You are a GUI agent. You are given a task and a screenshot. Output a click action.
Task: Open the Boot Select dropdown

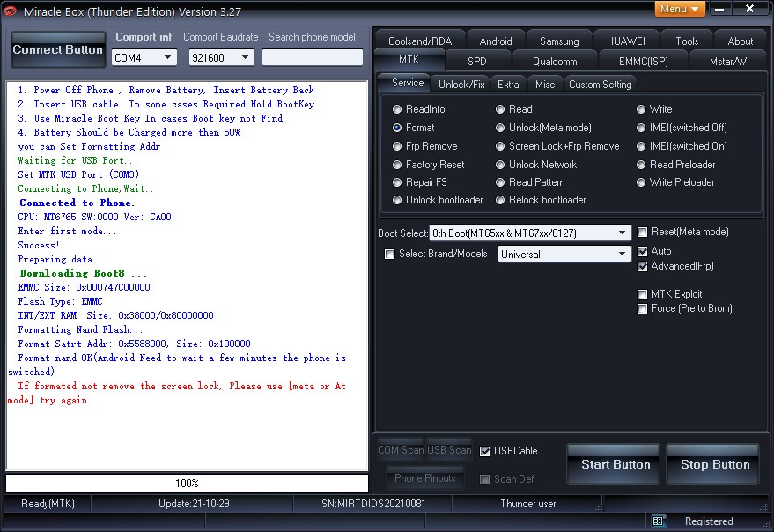[530, 233]
